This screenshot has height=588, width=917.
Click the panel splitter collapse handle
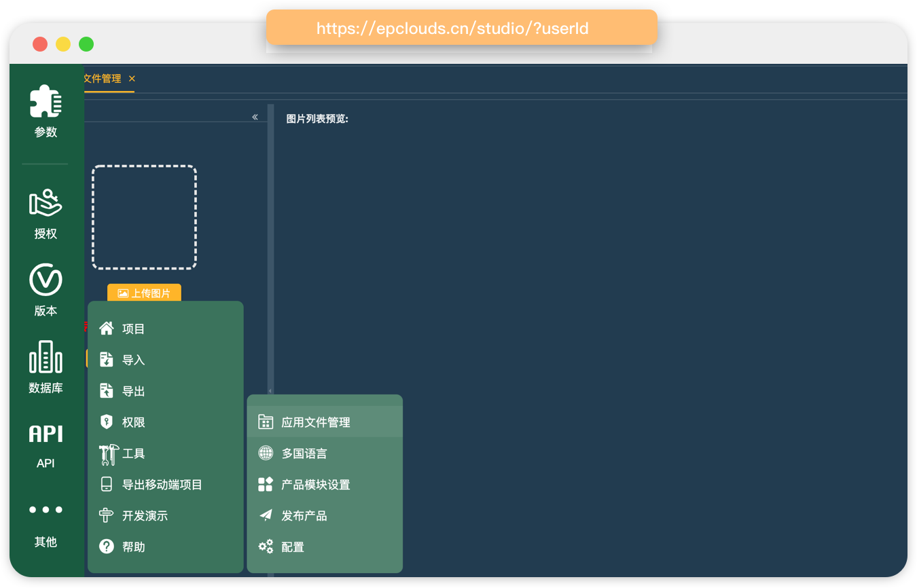[x=270, y=391]
